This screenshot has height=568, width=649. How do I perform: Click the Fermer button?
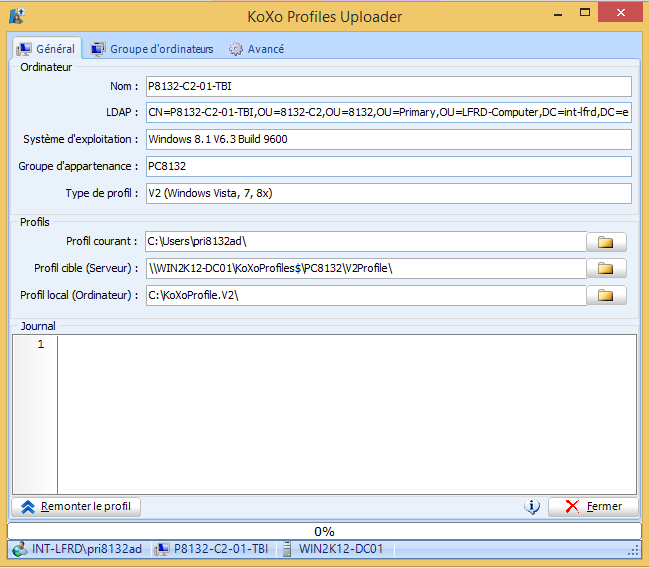pos(593,507)
